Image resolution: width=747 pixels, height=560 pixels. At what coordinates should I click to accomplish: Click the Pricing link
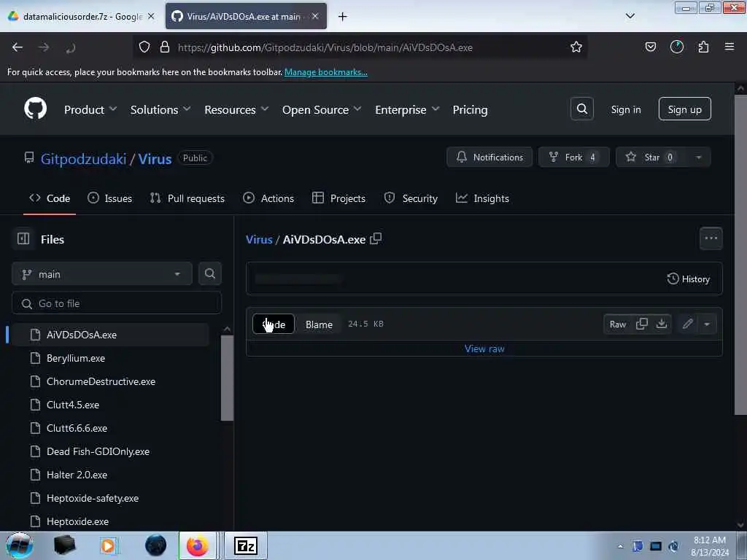tap(470, 109)
